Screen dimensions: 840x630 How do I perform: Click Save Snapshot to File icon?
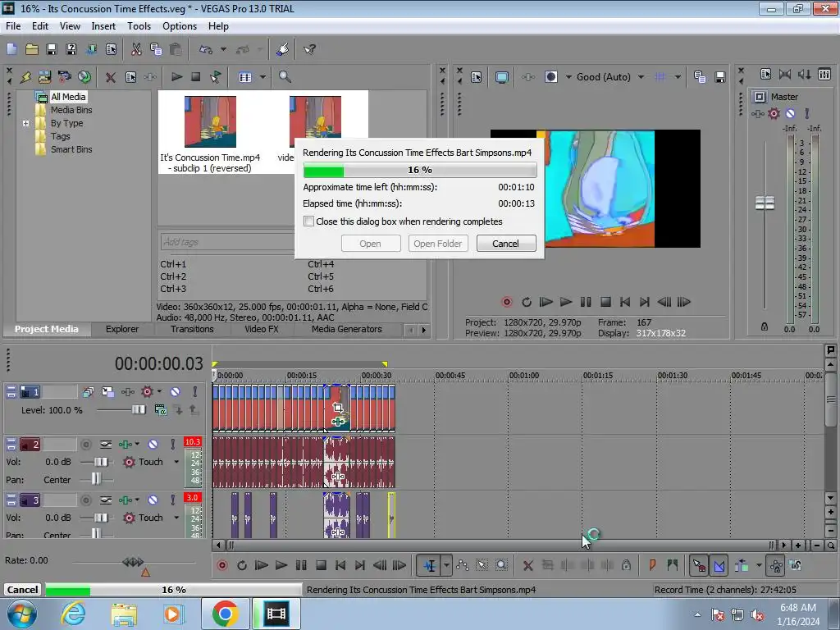[719, 77]
